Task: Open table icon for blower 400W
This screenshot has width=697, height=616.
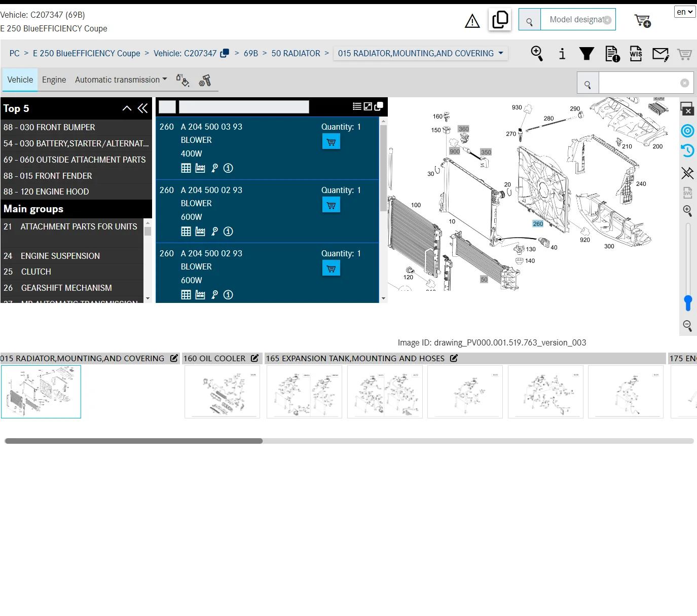Action: pyautogui.click(x=186, y=168)
